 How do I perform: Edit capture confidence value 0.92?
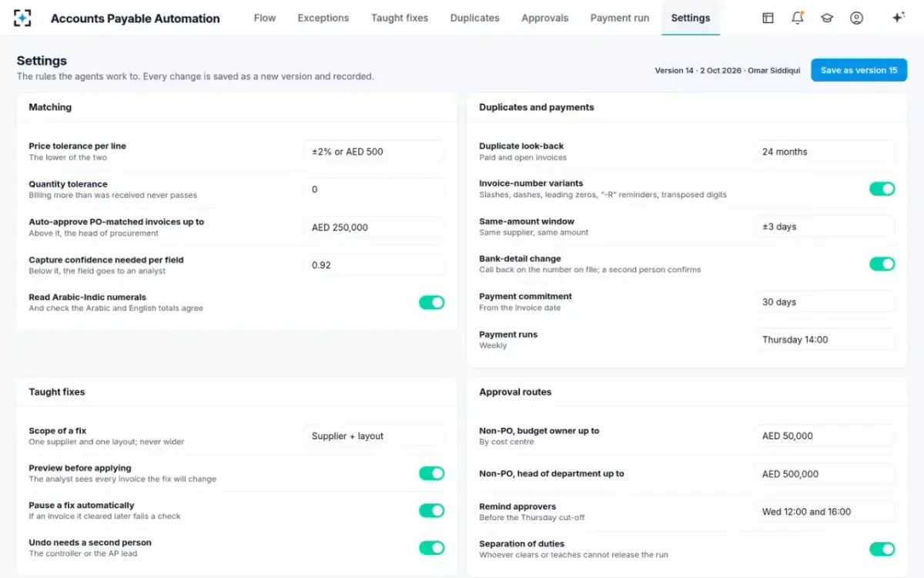[374, 265]
